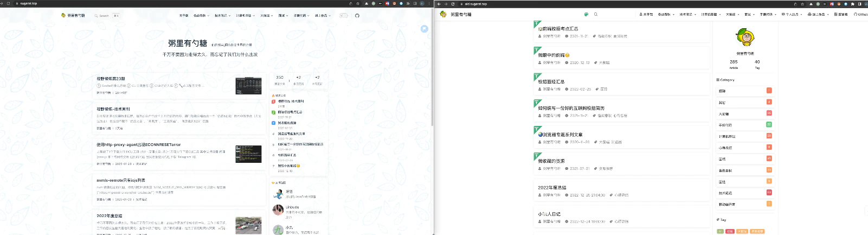This screenshot has width=868, height=235.
Task: Click the blue floating chat bubble icon, left window
Action: tap(425, 29)
